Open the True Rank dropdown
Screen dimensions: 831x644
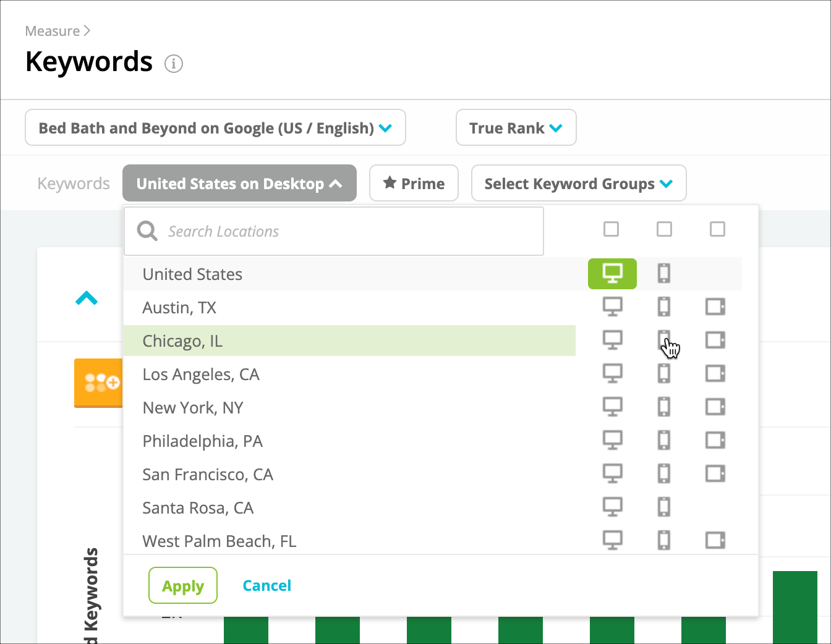(516, 127)
